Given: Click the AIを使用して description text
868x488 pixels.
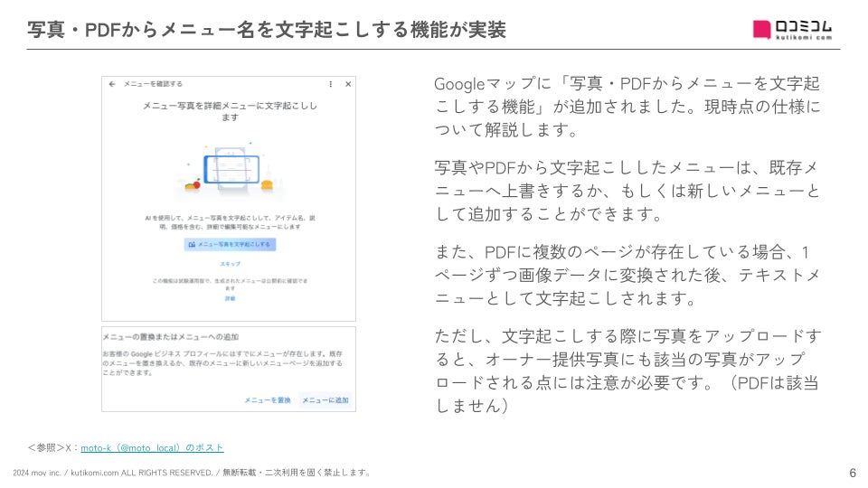Looking at the screenshot, I should point(230,222).
